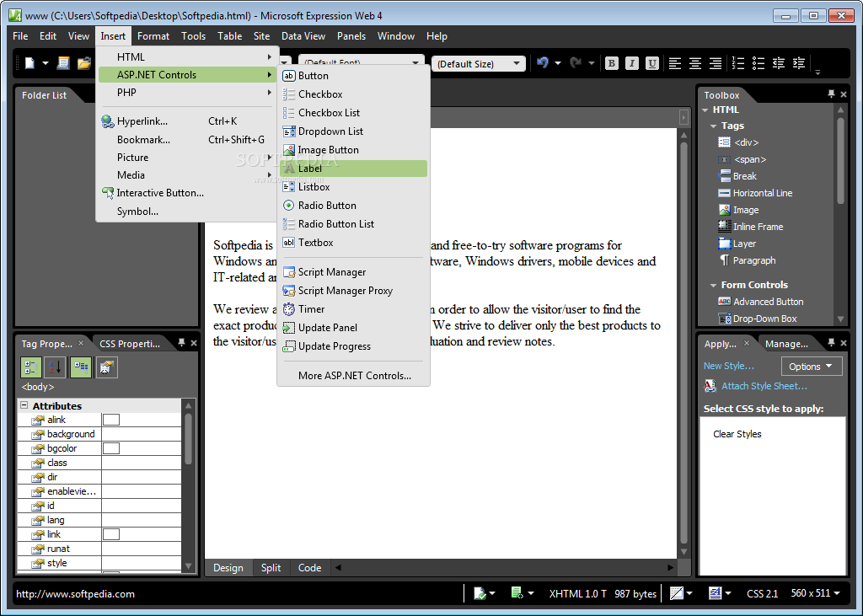Screen dimensions: 863x616
Task: Click Attach Style Sheet link
Action: [764, 386]
